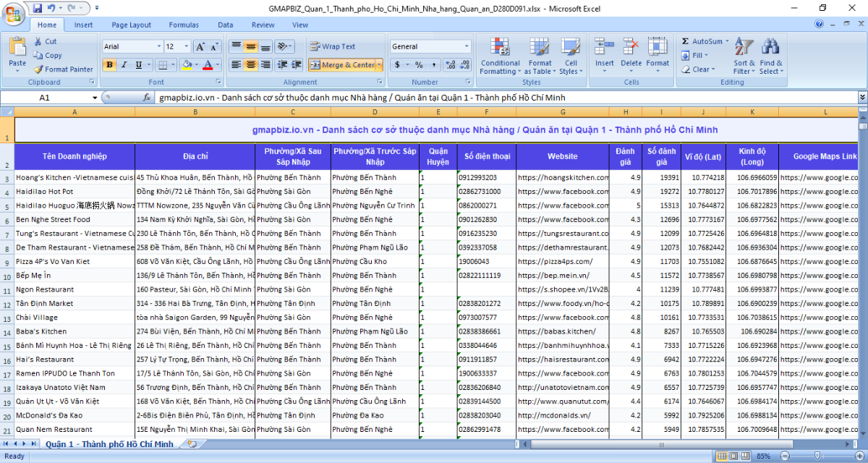Apply the fill color bucket
Image resolution: width=868 pixels, height=463 pixels.
[x=187, y=65]
